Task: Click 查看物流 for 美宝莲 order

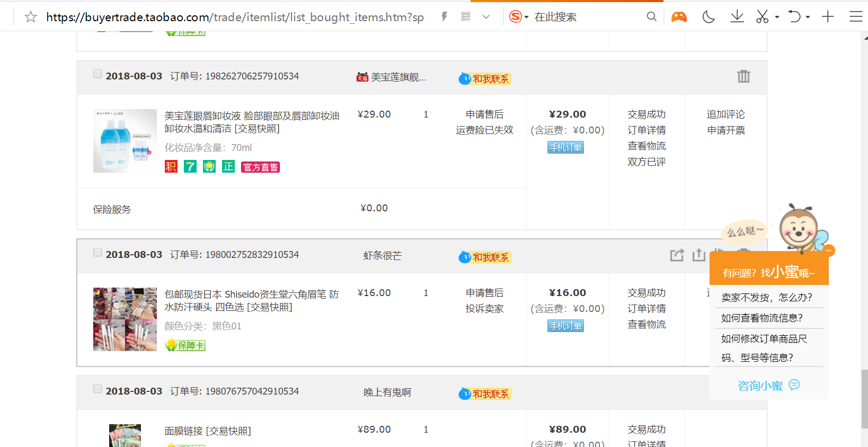Action: pyautogui.click(x=646, y=146)
